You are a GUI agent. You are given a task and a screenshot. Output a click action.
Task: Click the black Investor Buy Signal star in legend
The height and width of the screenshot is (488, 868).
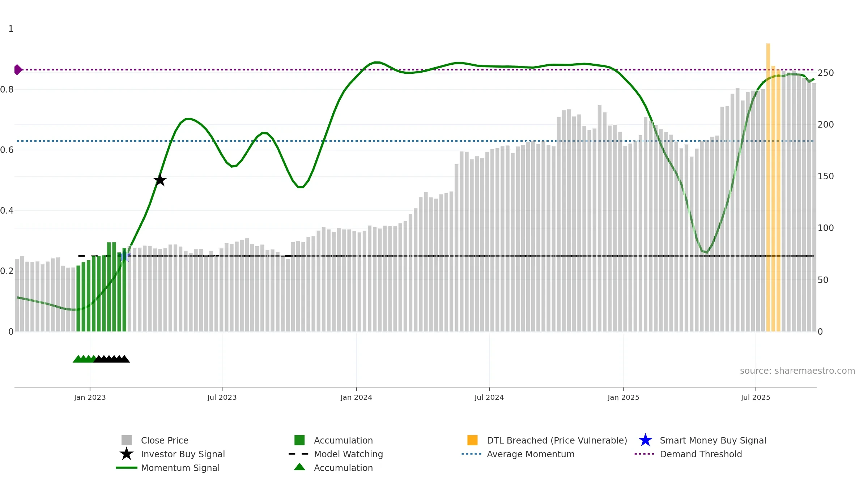126,454
